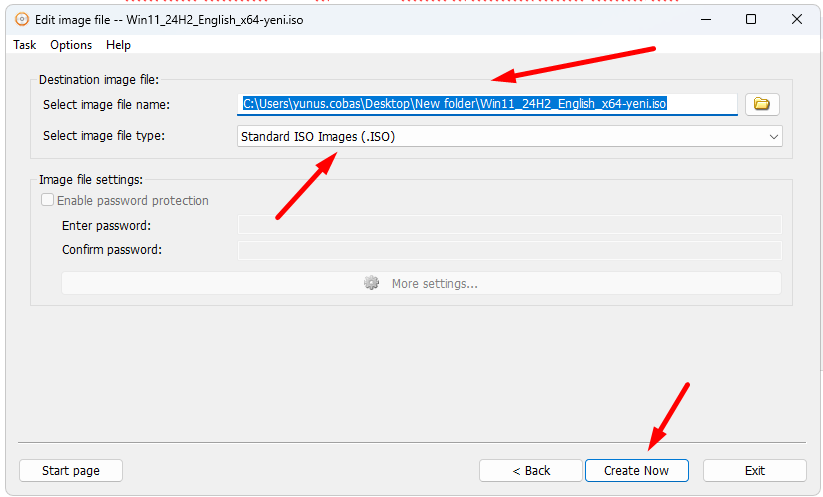
Task: Click the gear icon on More settings
Action: point(372,283)
